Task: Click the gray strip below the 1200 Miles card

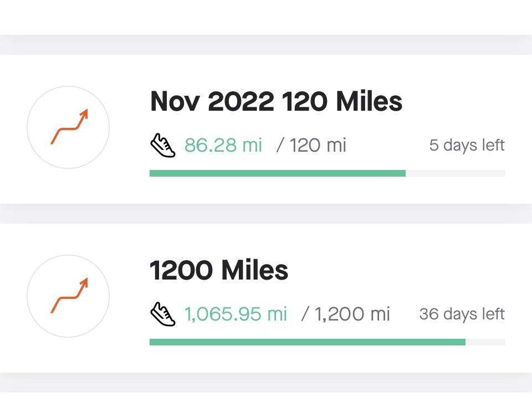Action: click(x=266, y=383)
